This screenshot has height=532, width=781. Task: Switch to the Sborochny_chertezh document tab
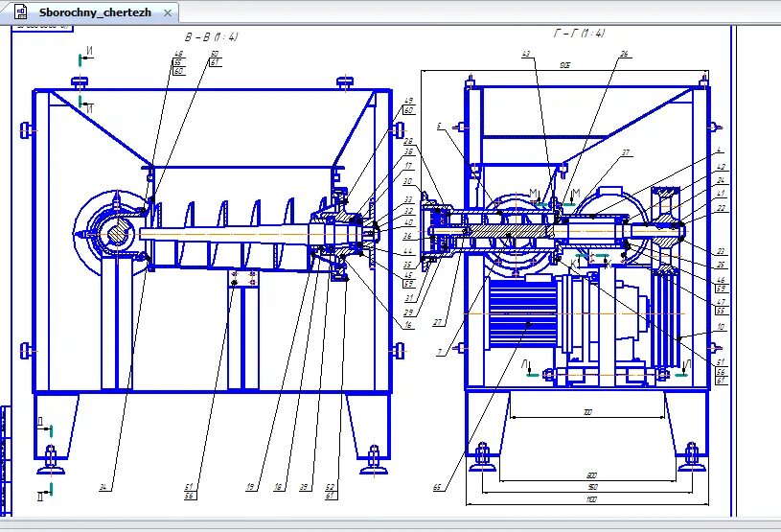[x=89, y=12]
